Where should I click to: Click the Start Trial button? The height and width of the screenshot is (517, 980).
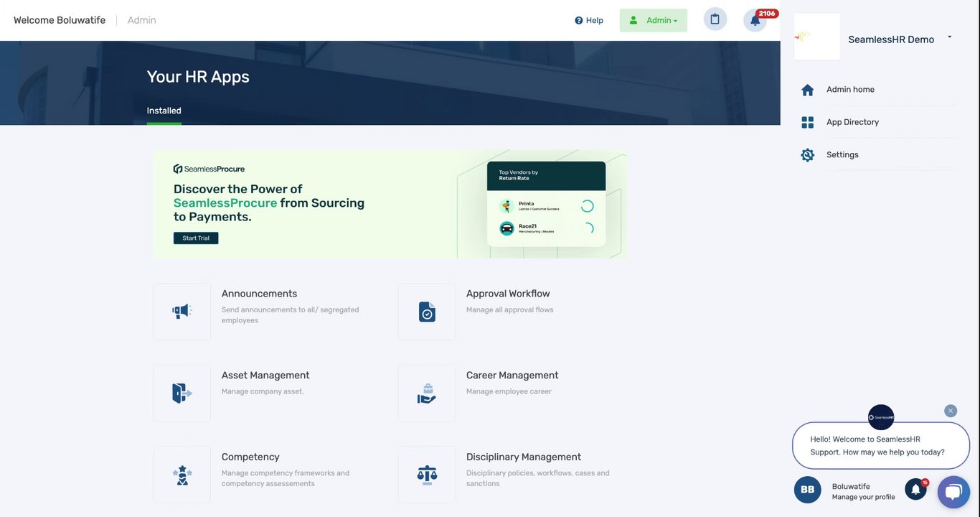(x=196, y=238)
